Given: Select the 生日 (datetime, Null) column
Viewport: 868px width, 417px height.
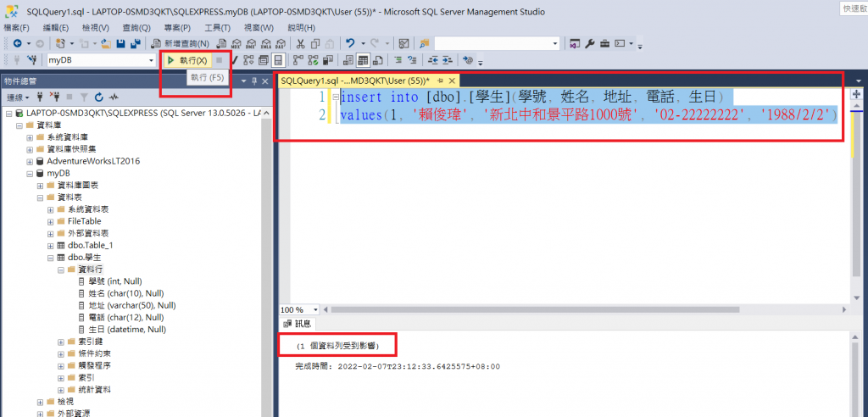Looking at the screenshot, I should (x=122, y=329).
